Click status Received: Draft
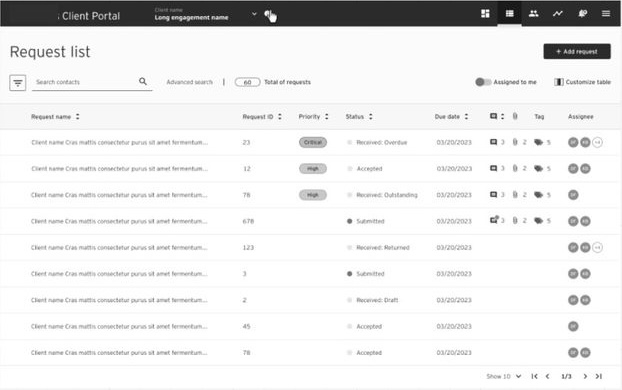Screen dimensions: 622x390 (x=377, y=300)
